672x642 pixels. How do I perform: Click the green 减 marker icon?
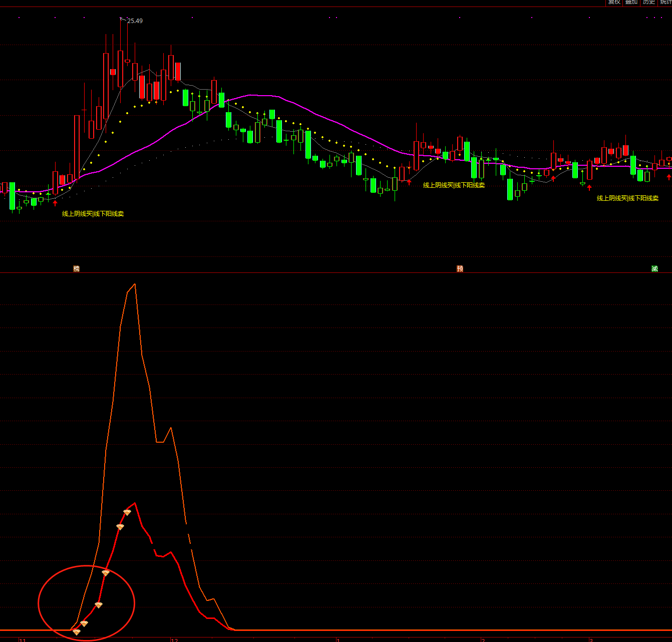tap(654, 269)
